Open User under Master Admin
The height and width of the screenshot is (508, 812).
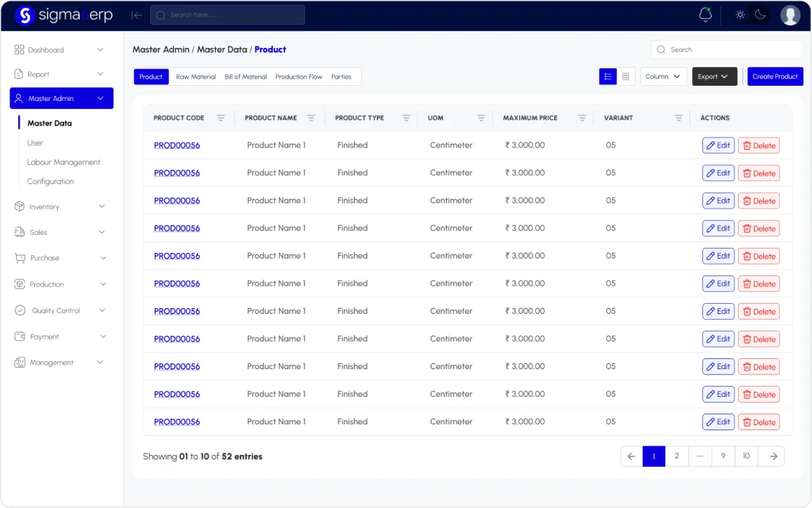(35, 142)
